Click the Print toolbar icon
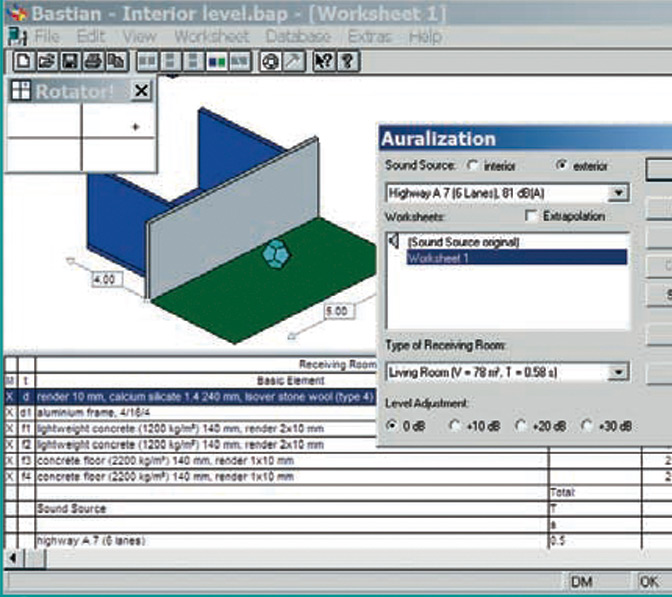672x597 pixels. click(x=92, y=61)
